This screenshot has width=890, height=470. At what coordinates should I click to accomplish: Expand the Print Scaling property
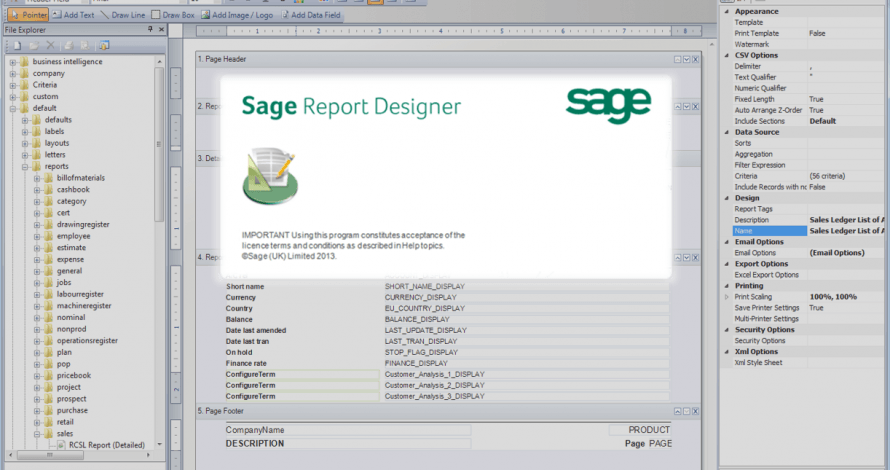[x=727, y=297]
